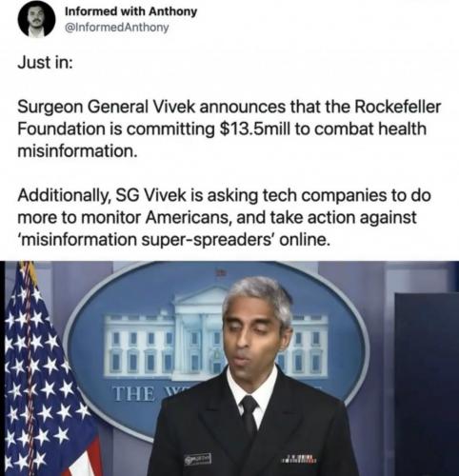Click the word 'Rockefeller' in the tweet
The height and width of the screenshot is (476, 459).
tap(397, 107)
